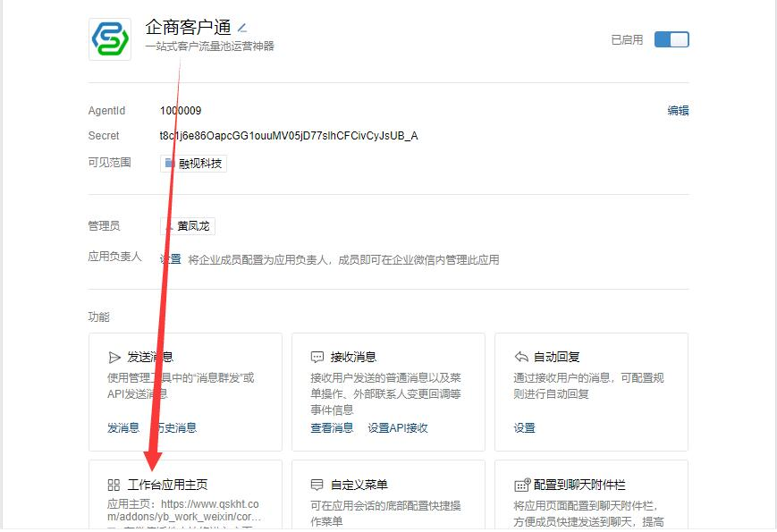Click the 编辑 link

click(x=678, y=111)
